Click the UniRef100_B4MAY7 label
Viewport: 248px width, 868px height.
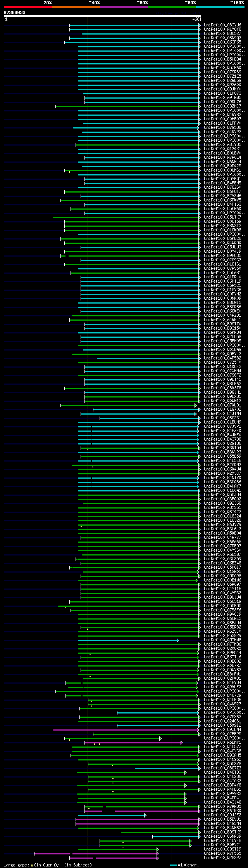click(222, 486)
